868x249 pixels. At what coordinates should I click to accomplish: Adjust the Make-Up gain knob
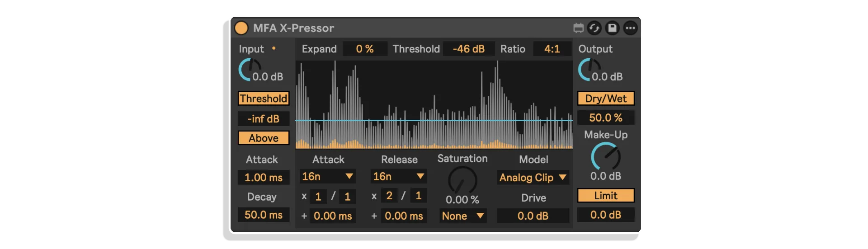(x=606, y=156)
